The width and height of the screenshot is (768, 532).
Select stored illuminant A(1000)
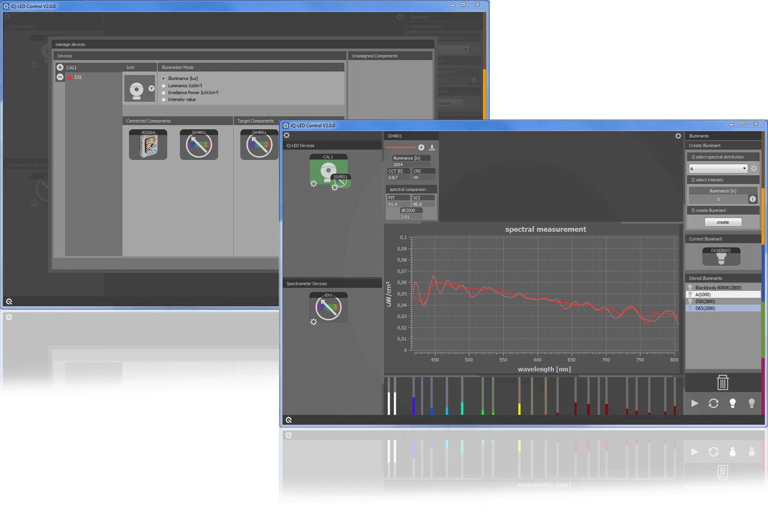point(723,295)
